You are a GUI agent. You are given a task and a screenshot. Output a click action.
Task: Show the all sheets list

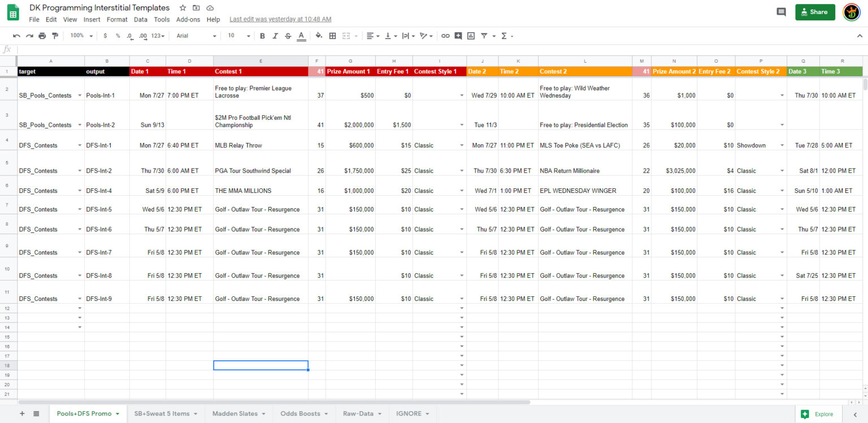click(36, 413)
